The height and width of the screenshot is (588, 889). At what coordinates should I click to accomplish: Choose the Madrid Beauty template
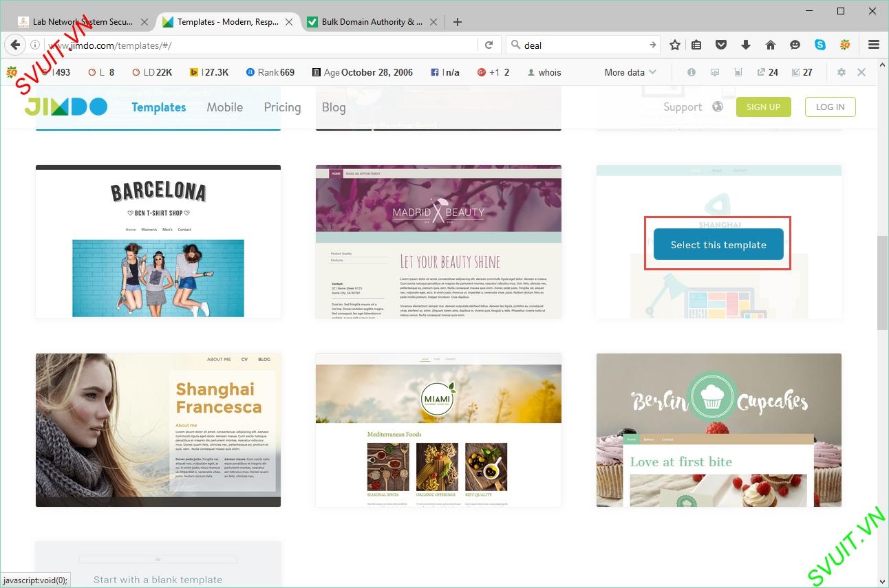pos(438,242)
